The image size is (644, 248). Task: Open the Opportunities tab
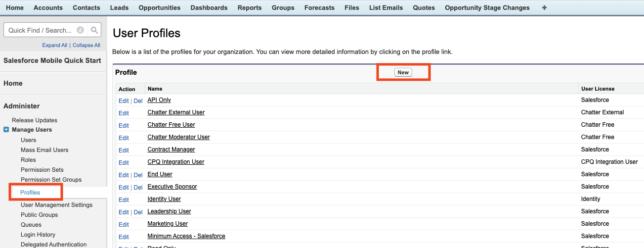coord(159,7)
